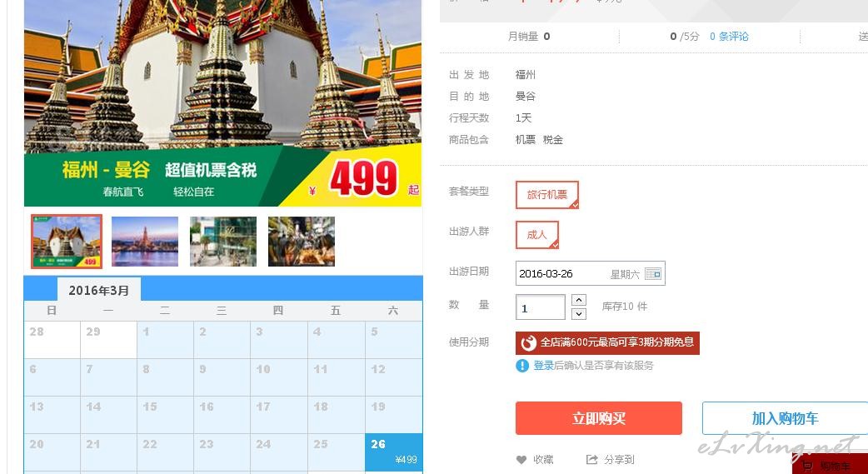Click 加入购物车 add to cart button
The width and height of the screenshot is (868, 474).
[785, 418]
